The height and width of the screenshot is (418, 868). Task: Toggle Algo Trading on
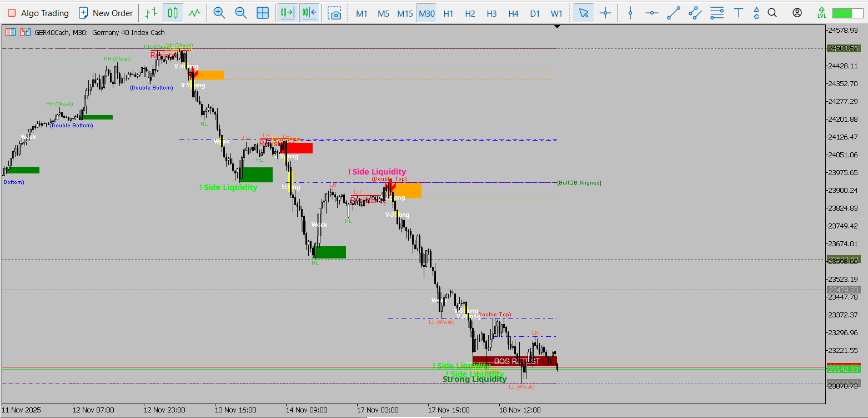tap(38, 13)
